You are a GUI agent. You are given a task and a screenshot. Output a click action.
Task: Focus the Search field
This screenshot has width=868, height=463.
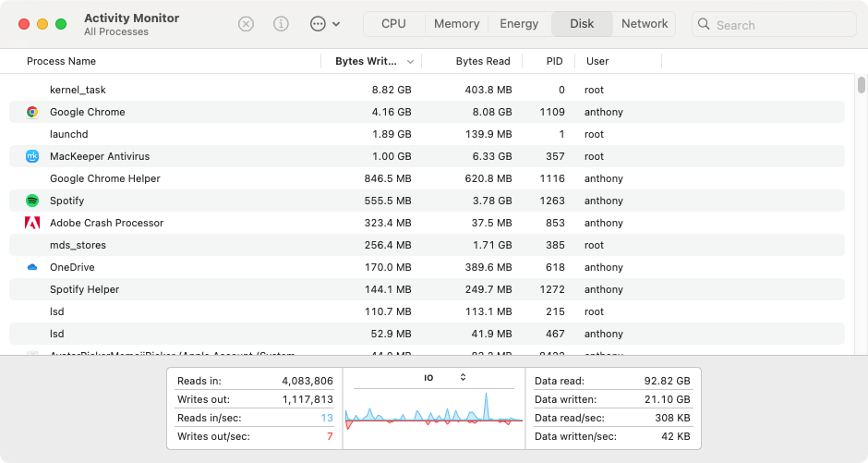[x=774, y=24]
